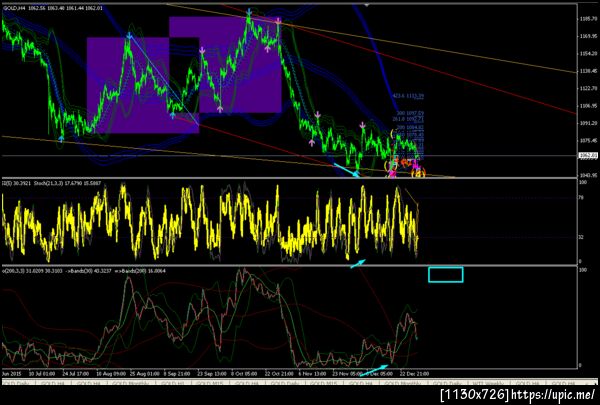Click the 10 Jul 01:00 time label
Image resolution: width=600 pixels, height=405 pixels.
pyautogui.click(x=42, y=373)
